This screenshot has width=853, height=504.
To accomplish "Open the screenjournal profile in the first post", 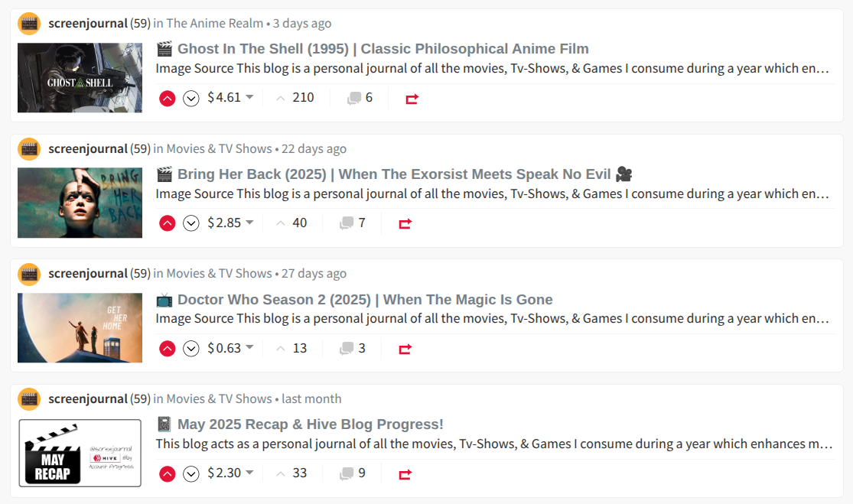I will tap(87, 24).
